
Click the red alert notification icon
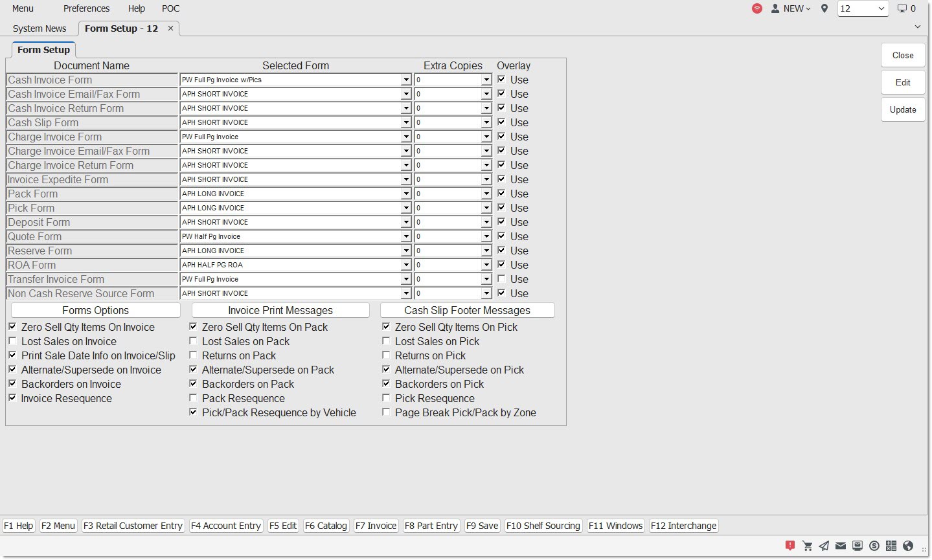790,546
